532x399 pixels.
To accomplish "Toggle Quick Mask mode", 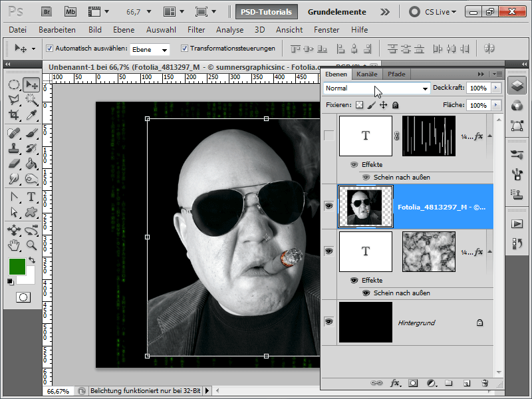I will click(x=23, y=297).
